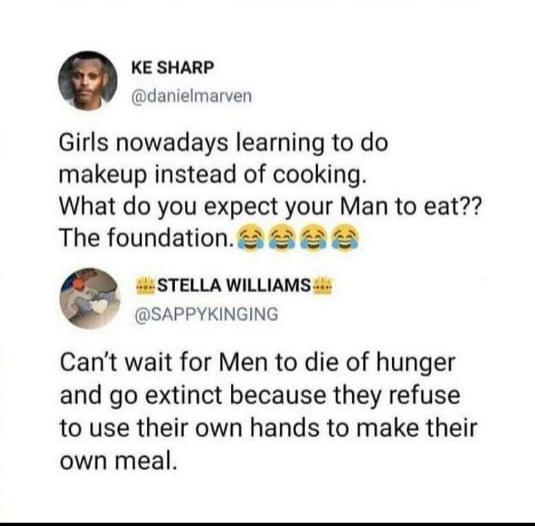Open KE SHARP's profile picture

[x=88, y=81]
